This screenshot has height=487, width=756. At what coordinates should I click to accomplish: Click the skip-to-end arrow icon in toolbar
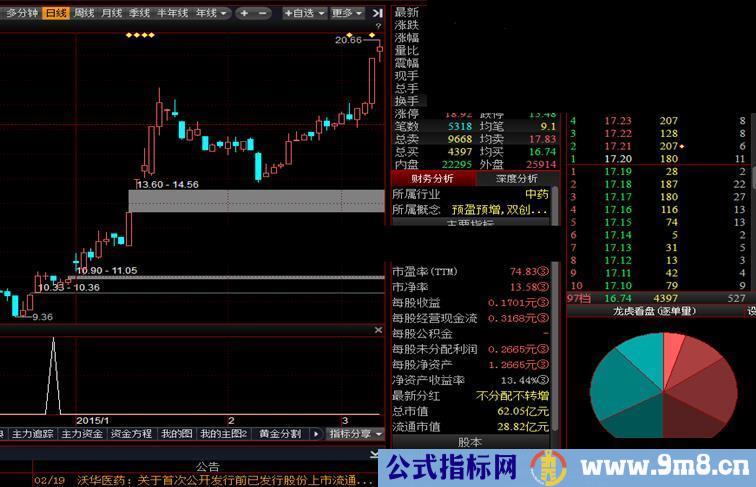point(376,14)
